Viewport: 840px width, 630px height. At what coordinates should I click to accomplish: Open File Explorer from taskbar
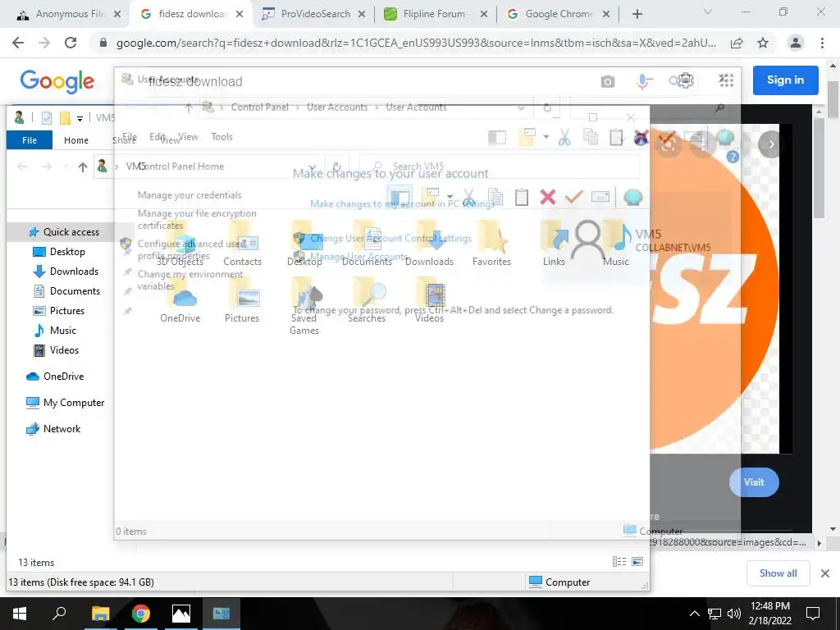(x=100, y=614)
